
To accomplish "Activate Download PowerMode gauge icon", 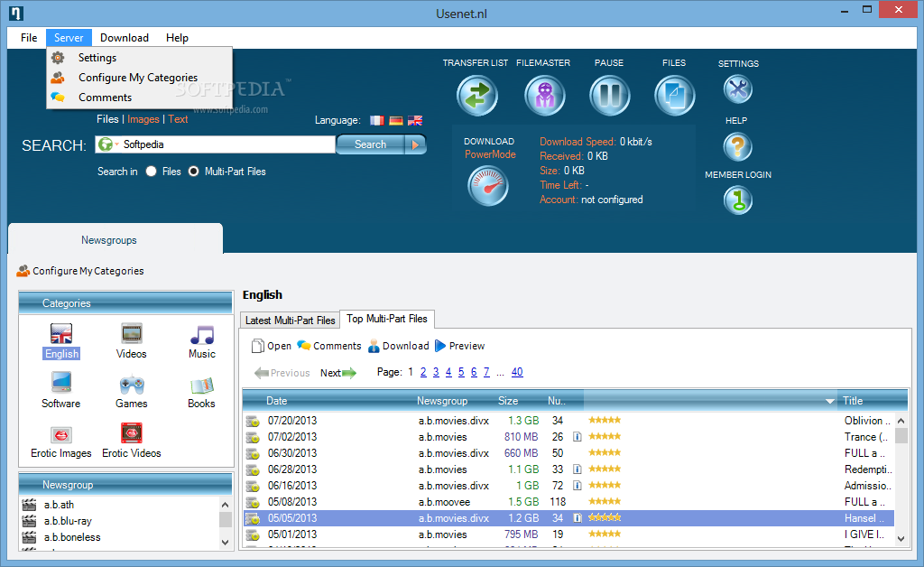I will (488, 186).
